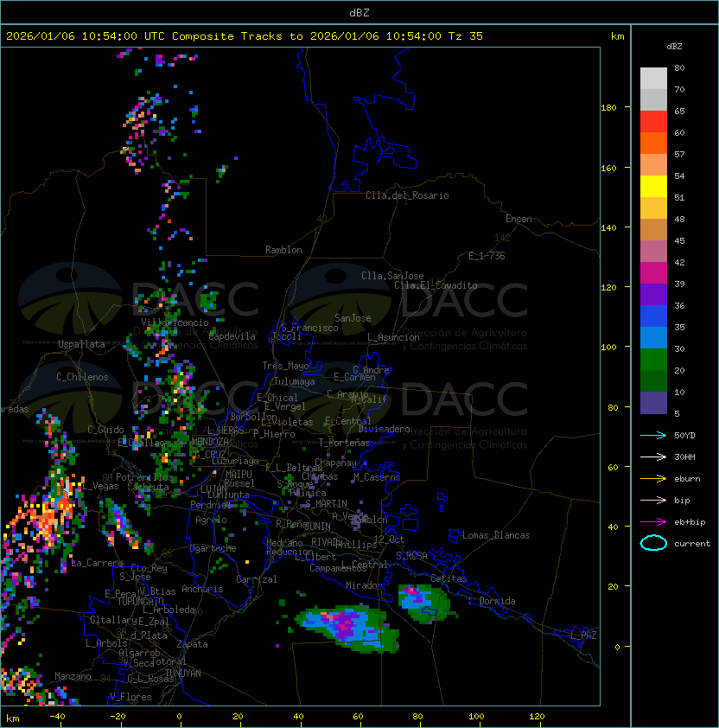This screenshot has width=719, height=728.
Task: Click the 'Lomas_Blancas' map label
Action: click(496, 535)
